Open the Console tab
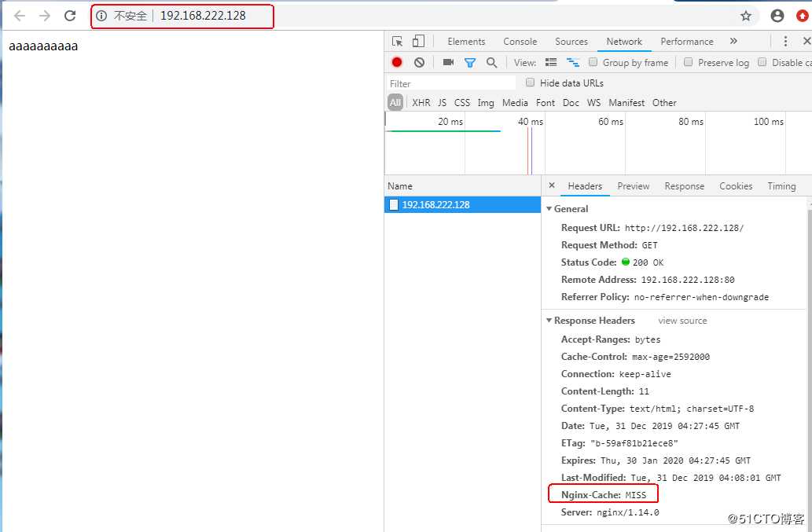Image resolution: width=812 pixels, height=532 pixels. [520, 42]
